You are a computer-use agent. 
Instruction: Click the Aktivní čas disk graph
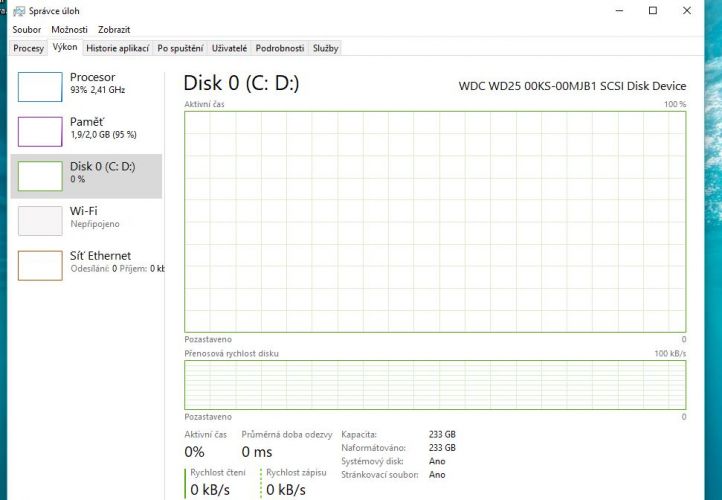pyautogui.click(x=435, y=222)
